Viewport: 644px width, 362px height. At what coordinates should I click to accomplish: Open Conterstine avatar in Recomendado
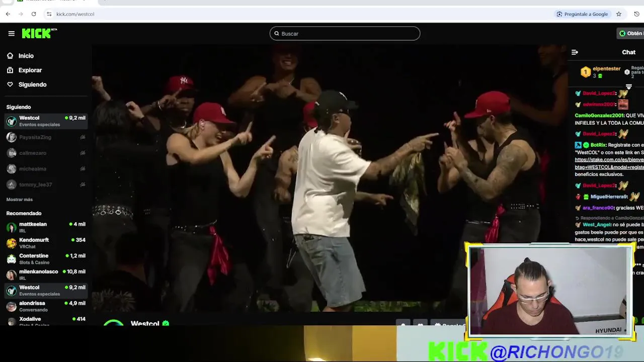tap(11, 259)
